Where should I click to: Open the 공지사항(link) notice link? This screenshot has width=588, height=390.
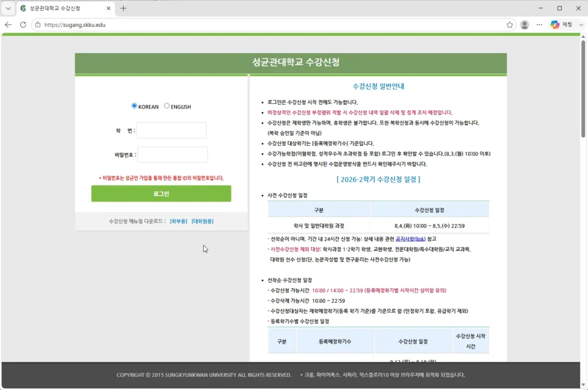(411, 239)
